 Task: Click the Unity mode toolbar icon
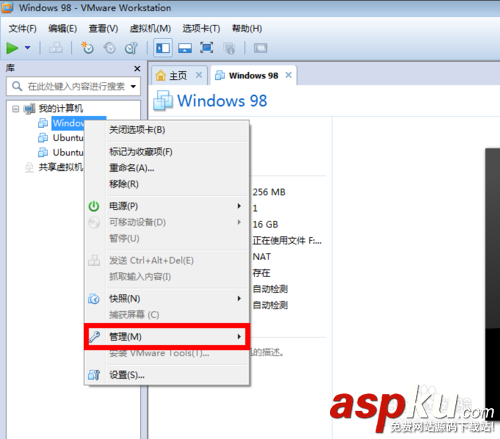click(229, 48)
